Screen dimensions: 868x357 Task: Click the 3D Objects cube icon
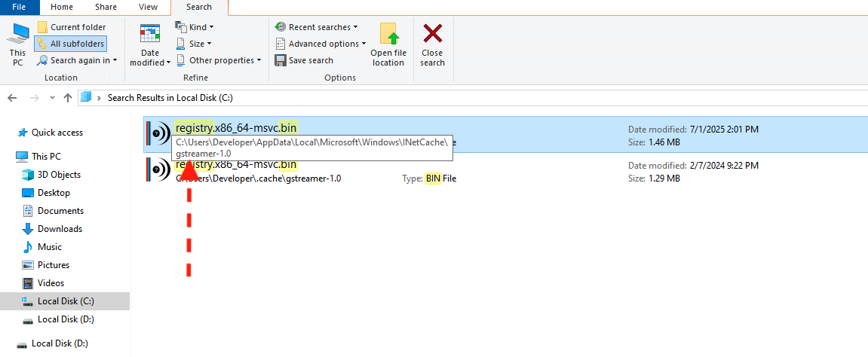28,175
